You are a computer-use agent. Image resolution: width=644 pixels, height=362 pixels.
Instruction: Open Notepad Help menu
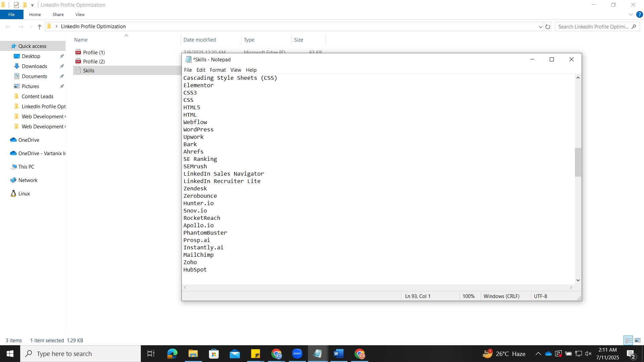(x=251, y=70)
